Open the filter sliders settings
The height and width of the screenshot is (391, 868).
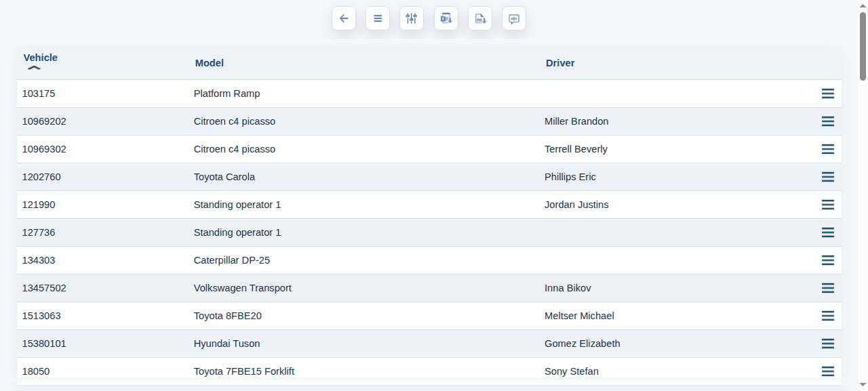(412, 18)
